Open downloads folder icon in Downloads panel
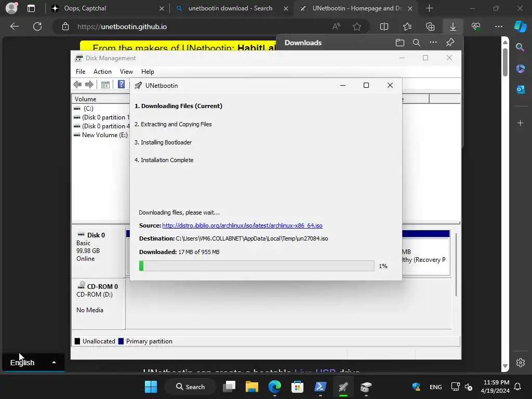The width and height of the screenshot is (532, 399). [x=400, y=43]
